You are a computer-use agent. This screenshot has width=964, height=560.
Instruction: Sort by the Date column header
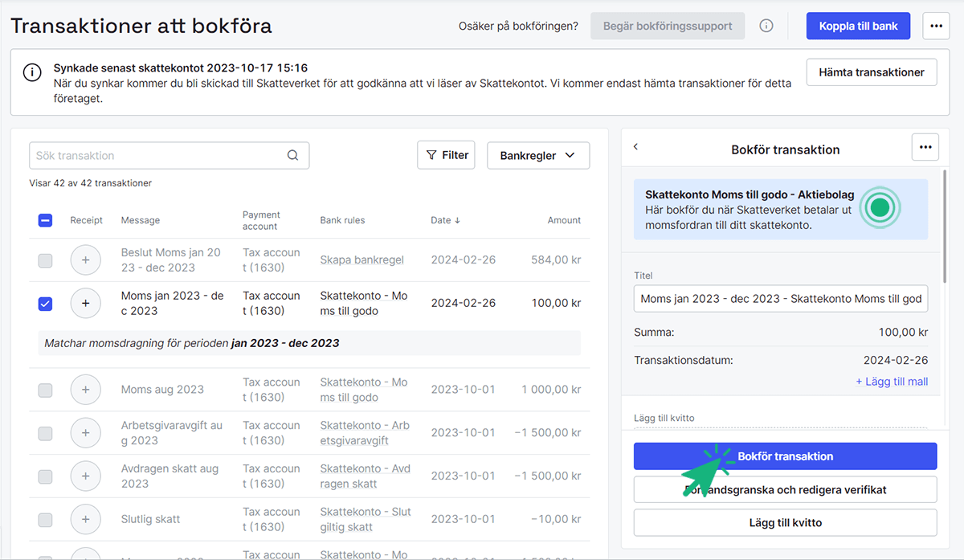click(x=446, y=220)
